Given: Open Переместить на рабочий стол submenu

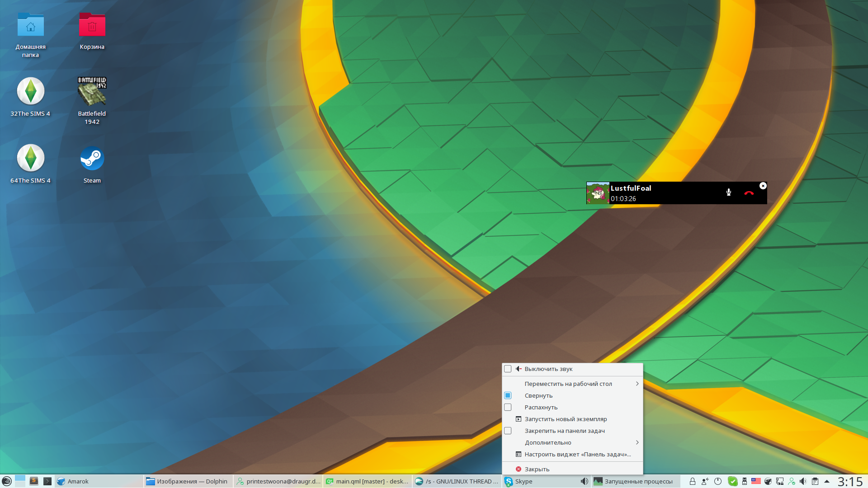Looking at the screenshot, I should coord(572,384).
